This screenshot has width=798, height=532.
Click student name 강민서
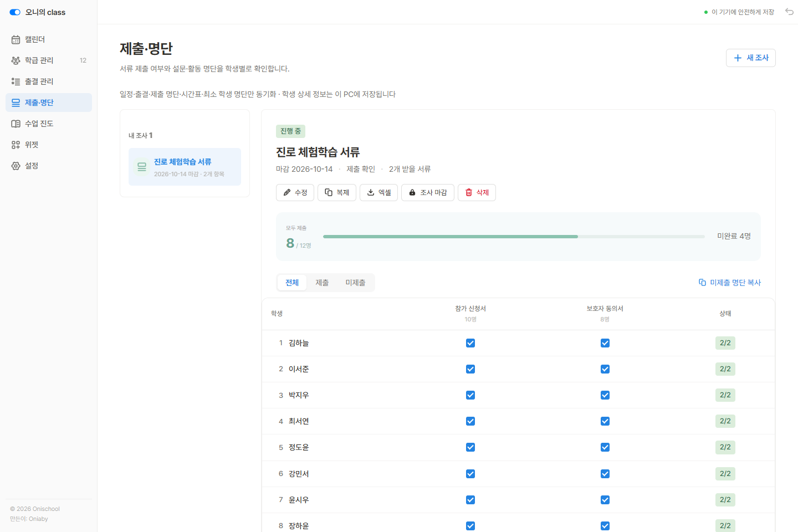pyautogui.click(x=299, y=474)
